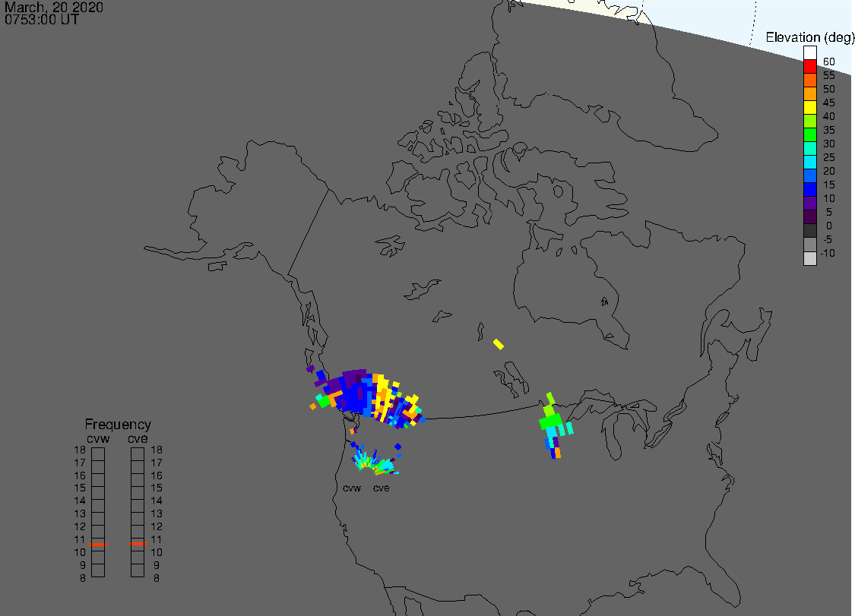Click the top cell of the cvw frequency bar
The image size is (855, 616).
pyautogui.click(x=98, y=454)
